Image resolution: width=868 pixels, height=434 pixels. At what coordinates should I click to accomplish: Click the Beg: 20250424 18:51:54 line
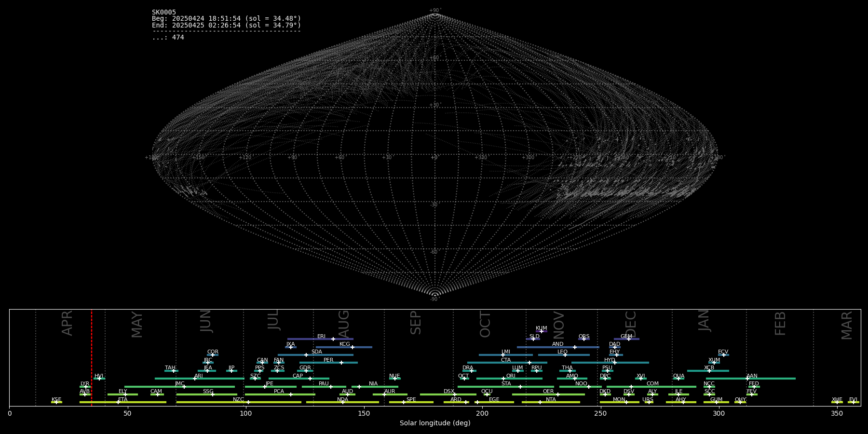tap(226, 19)
